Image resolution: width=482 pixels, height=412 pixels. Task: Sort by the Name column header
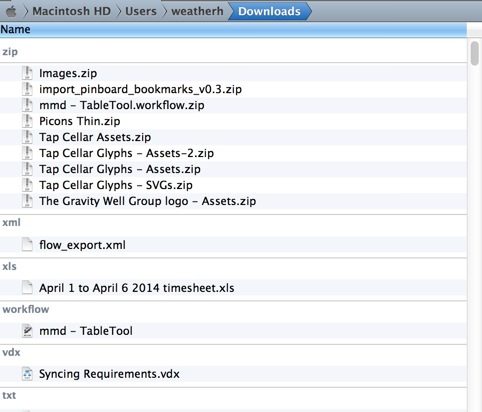coord(233,29)
